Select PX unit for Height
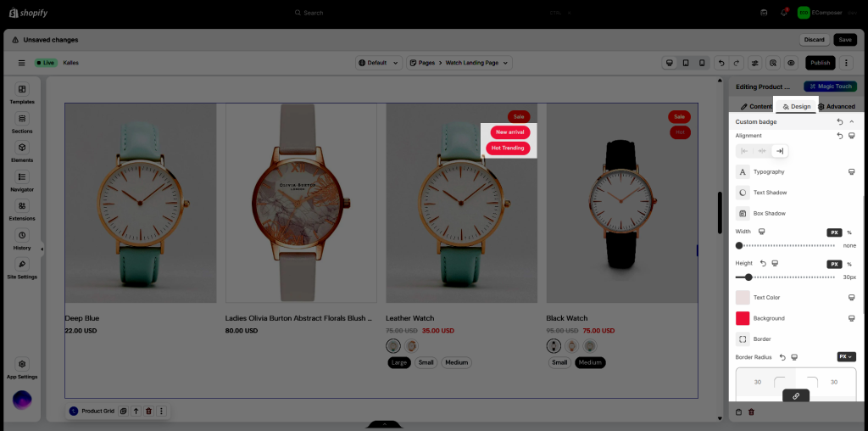 [x=834, y=264]
